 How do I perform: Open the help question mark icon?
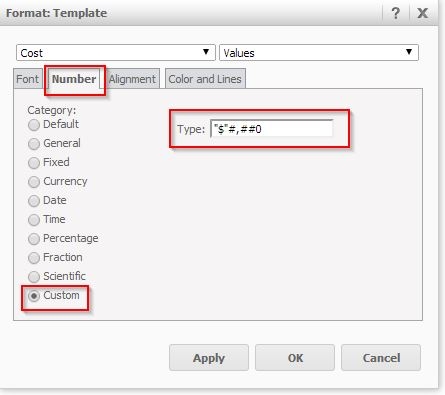point(395,13)
